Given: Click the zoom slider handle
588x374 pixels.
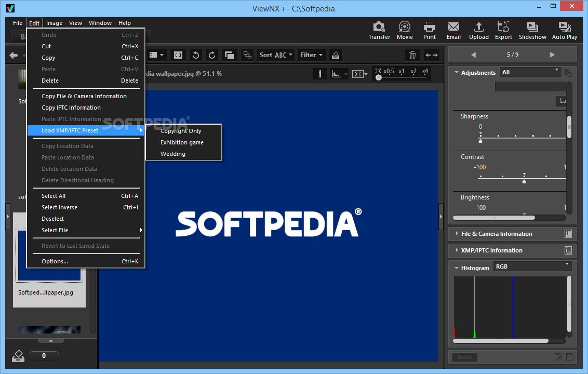Looking at the screenshot, I should (379, 77).
